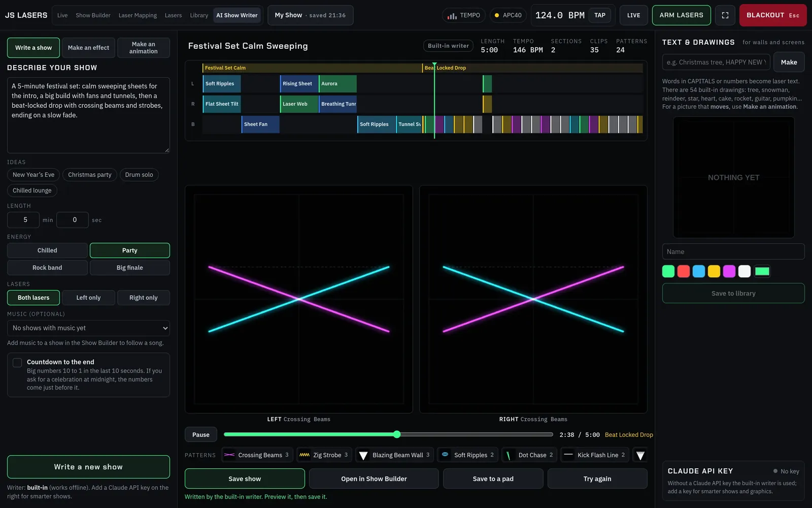Click the Crossing Beams pattern icon

point(229,455)
